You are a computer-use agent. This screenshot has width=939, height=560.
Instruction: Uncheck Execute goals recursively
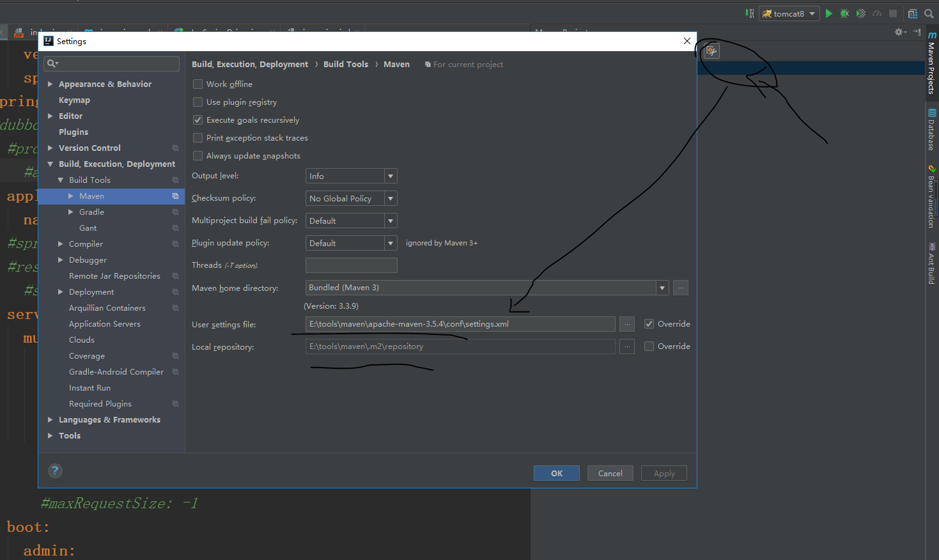pos(198,120)
